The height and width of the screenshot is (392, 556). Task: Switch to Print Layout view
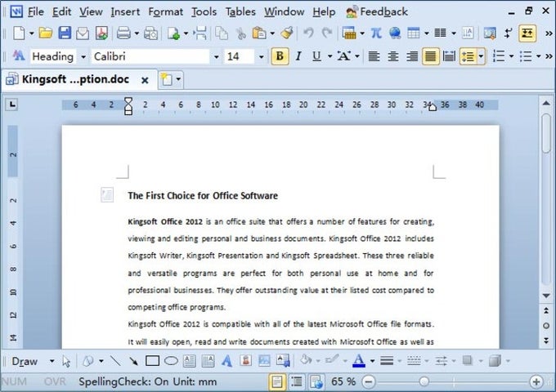tap(277, 381)
